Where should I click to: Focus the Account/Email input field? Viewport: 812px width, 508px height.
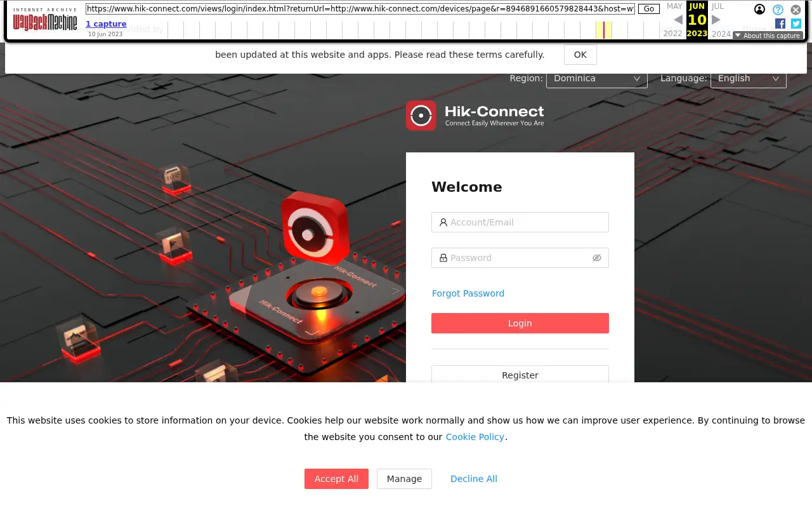(x=520, y=222)
